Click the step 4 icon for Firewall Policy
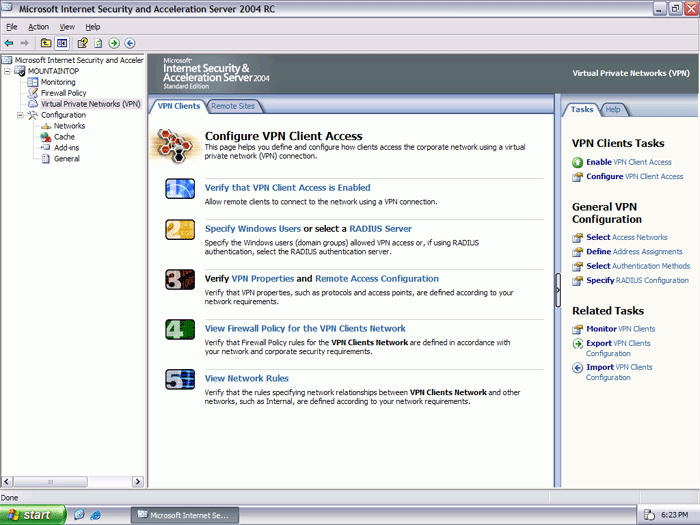This screenshot has width=700, height=525. [x=180, y=329]
